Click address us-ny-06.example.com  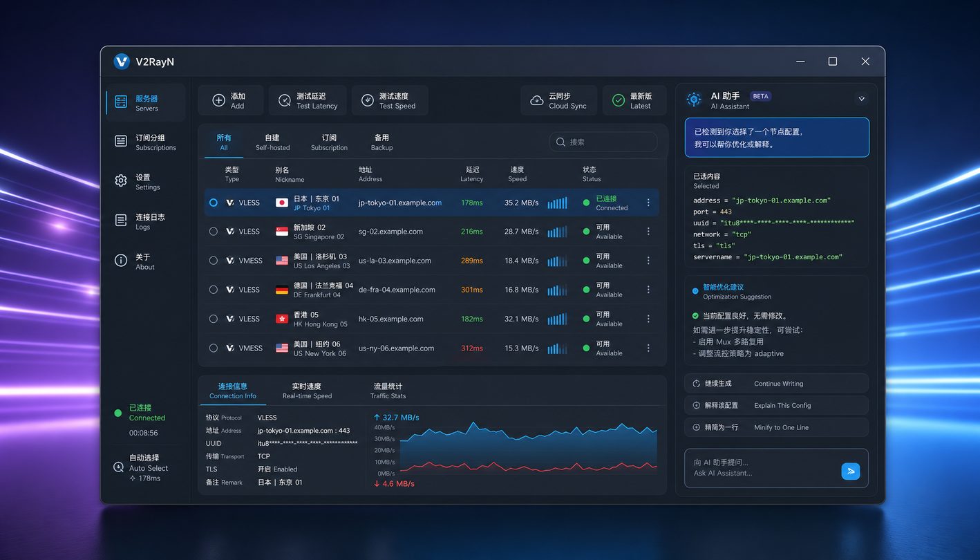click(397, 348)
